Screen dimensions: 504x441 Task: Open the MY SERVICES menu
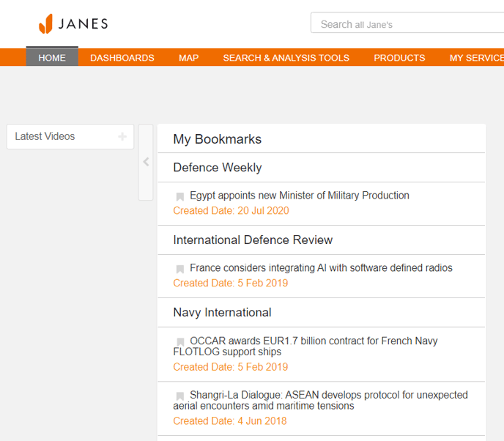pyautogui.click(x=477, y=58)
